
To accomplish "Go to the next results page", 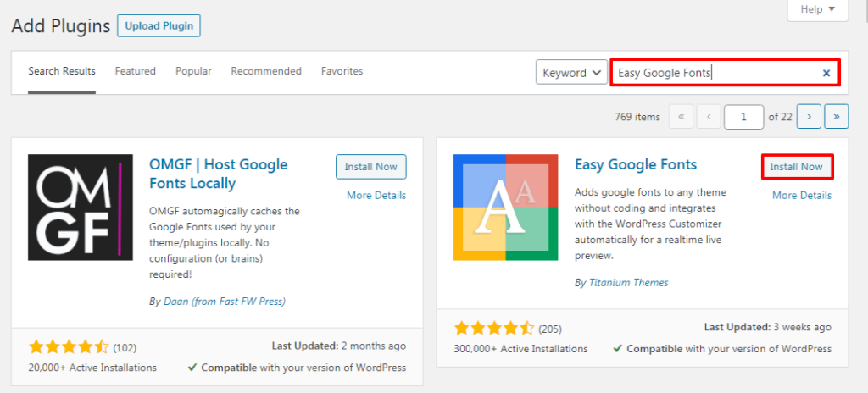I will (809, 117).
